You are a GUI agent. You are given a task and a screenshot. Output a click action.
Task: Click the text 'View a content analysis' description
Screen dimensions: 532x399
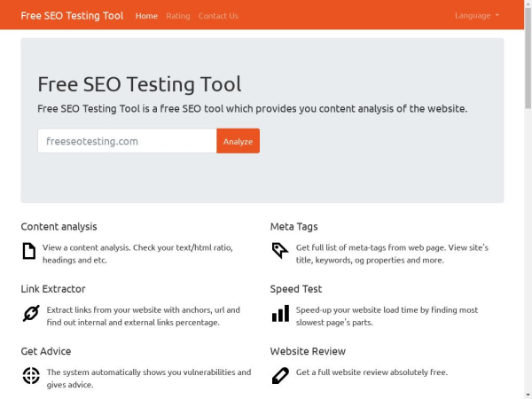pos(137,254)
